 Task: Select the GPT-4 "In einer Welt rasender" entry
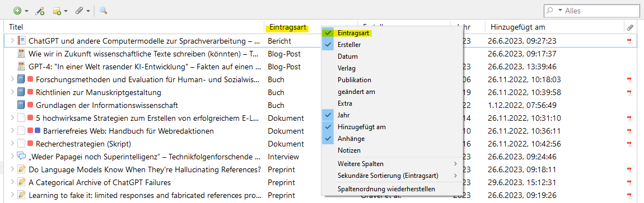pyautogui.click(x=144, y=67)
